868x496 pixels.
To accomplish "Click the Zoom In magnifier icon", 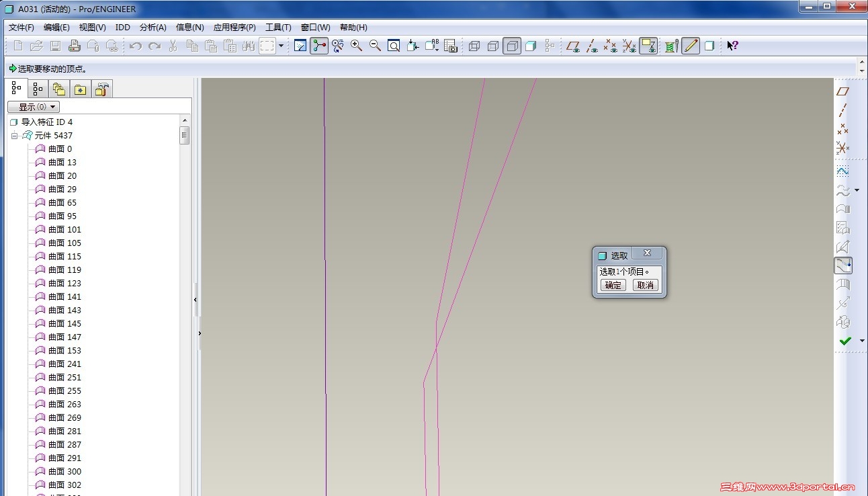I will [x=357, y=46].
